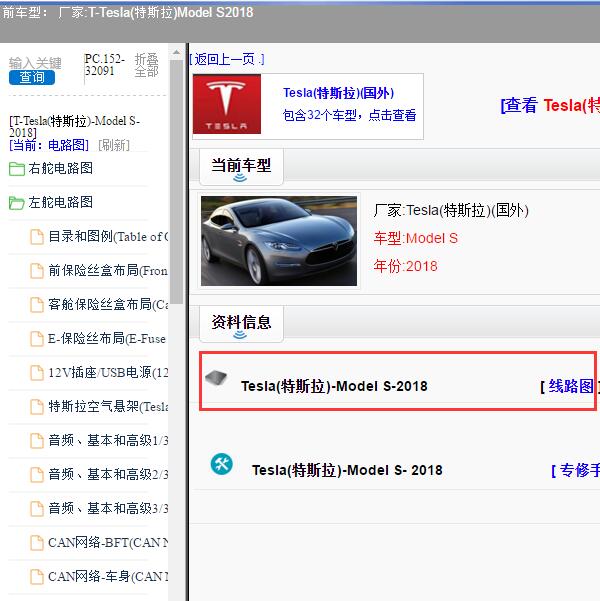Click the 车型:Model S text
This screenshot has height=601, width=600.
click(416, 238)
